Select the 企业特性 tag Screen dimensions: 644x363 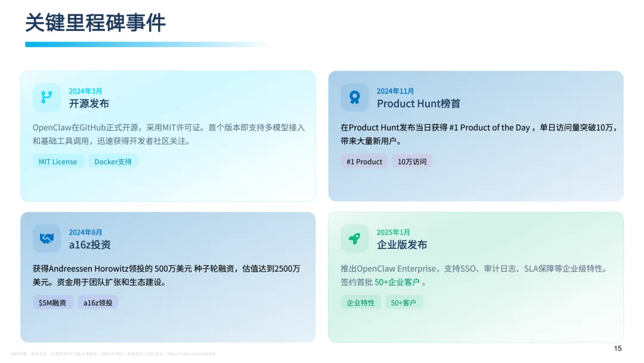coord(360,303)
